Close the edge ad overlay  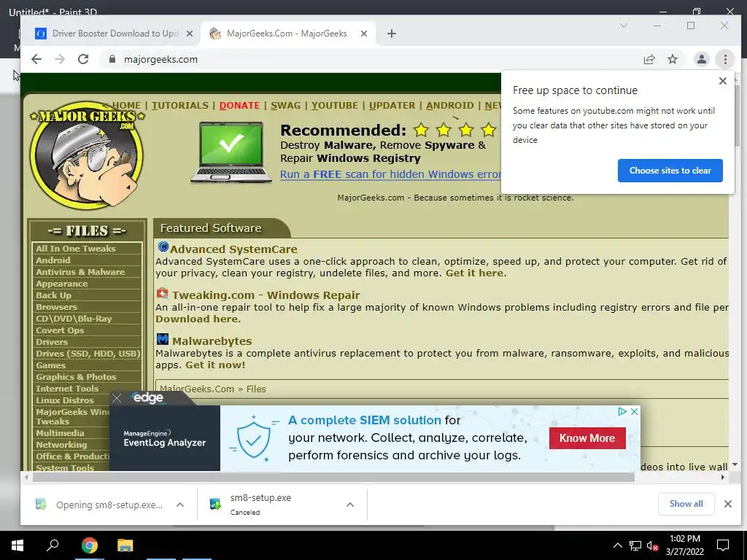pyautogui.click(x=117, y=398)
